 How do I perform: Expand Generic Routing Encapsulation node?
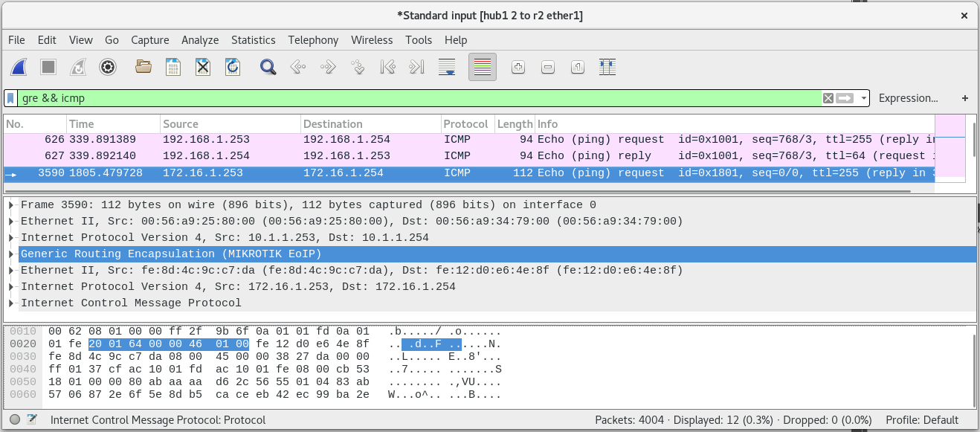pyautogui.click(x=11, y=254)
